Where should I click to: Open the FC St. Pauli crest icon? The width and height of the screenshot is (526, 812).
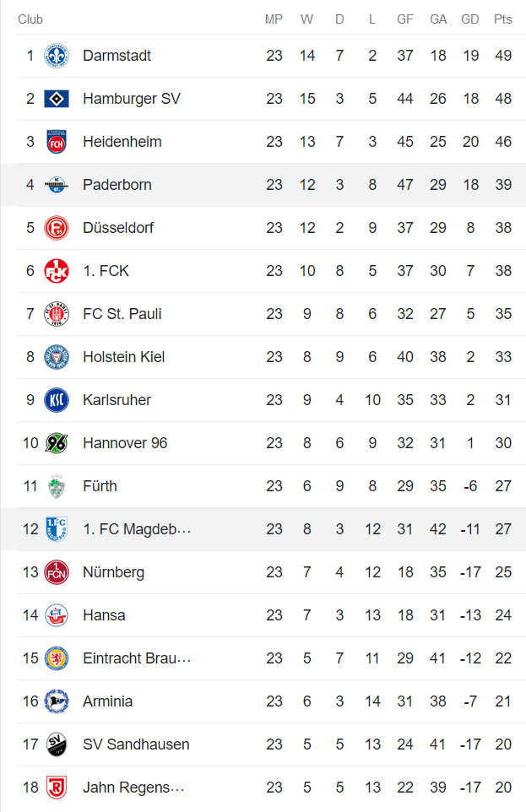(x=57, y=314)
